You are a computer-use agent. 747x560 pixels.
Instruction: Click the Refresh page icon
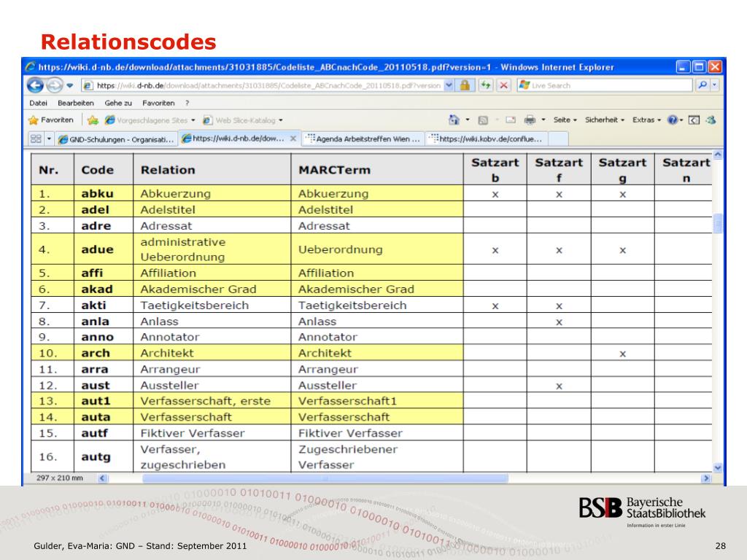[x=486, y=85]
